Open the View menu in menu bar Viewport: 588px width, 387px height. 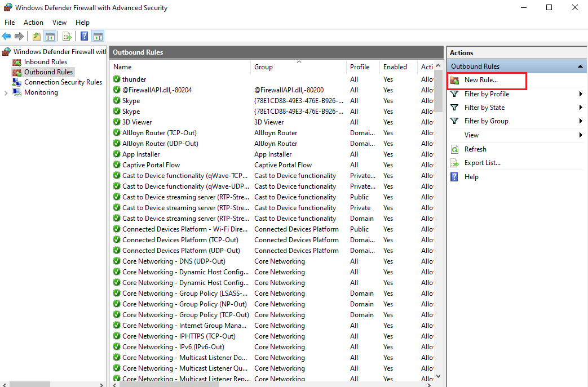[59, 23]
